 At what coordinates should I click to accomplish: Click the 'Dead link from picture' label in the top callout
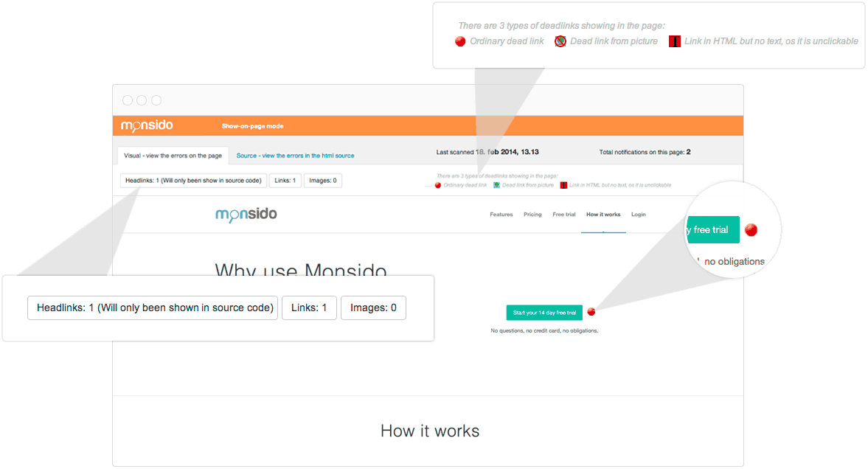614,41
